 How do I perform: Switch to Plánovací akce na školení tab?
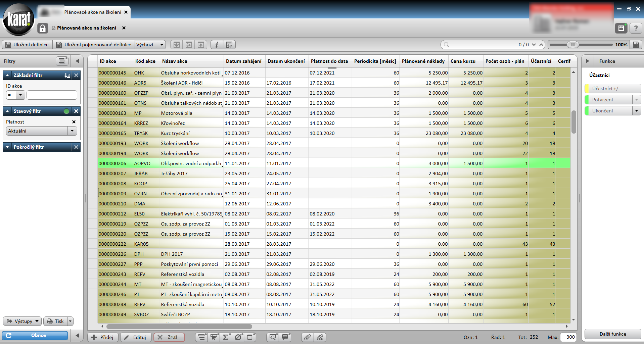(x=93, y=12)
